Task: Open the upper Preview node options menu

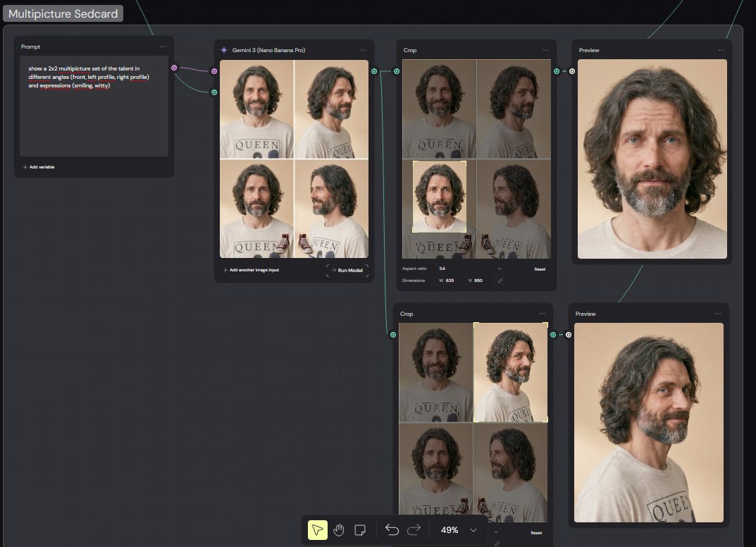Action: [x=721, y=50]
